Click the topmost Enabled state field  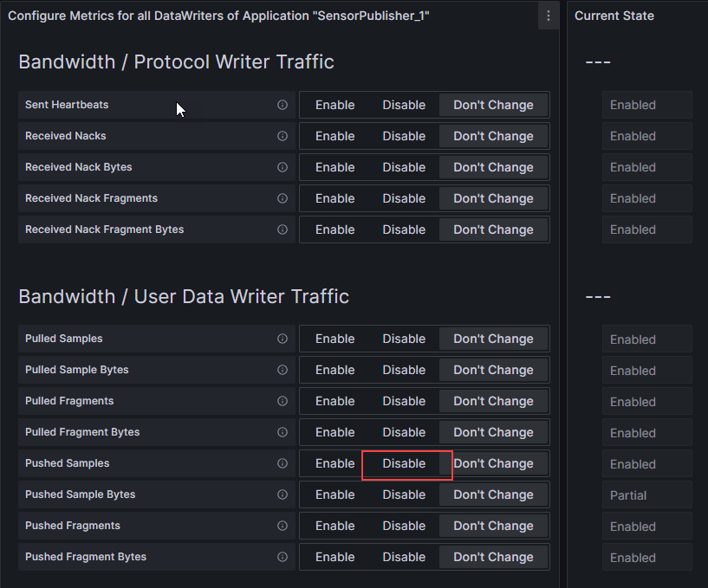click(646, 105)
